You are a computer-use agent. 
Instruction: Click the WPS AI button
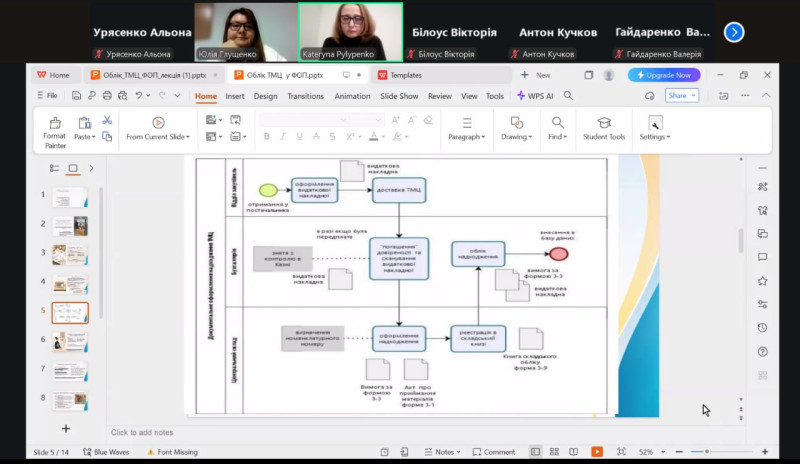tap(535, 96)
